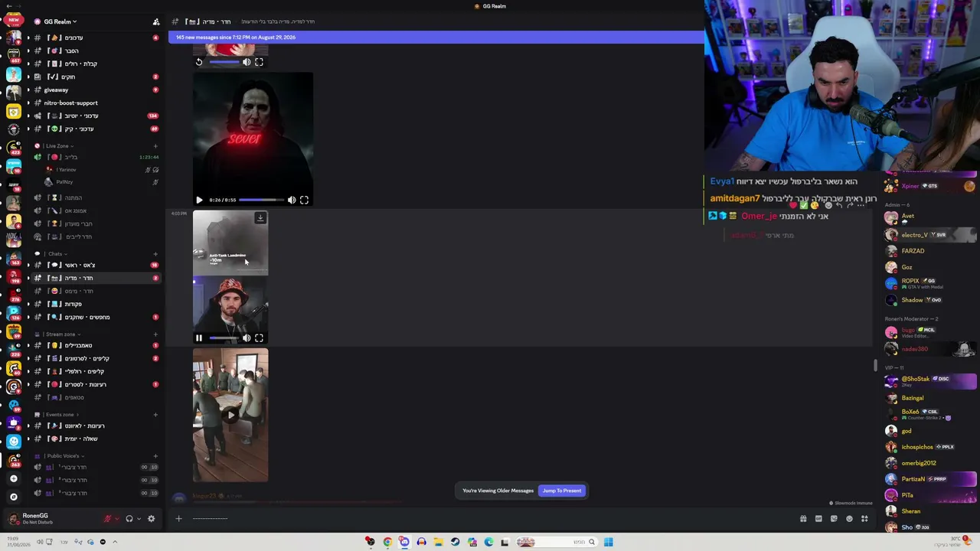This screenshot has height=551, width=980.
Task: Open Discover servers compass icon
Action: coord(13,497)
